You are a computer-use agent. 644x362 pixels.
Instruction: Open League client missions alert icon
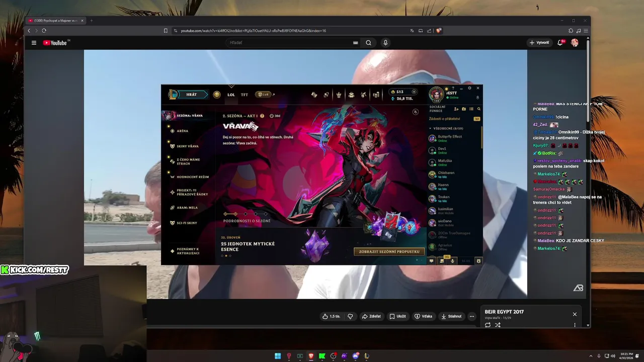pos(217,95)
